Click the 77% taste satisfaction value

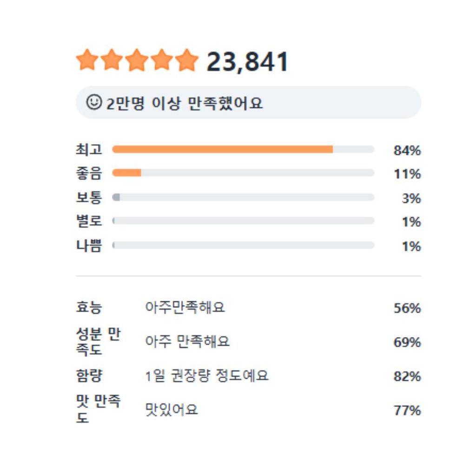[407, 410]
